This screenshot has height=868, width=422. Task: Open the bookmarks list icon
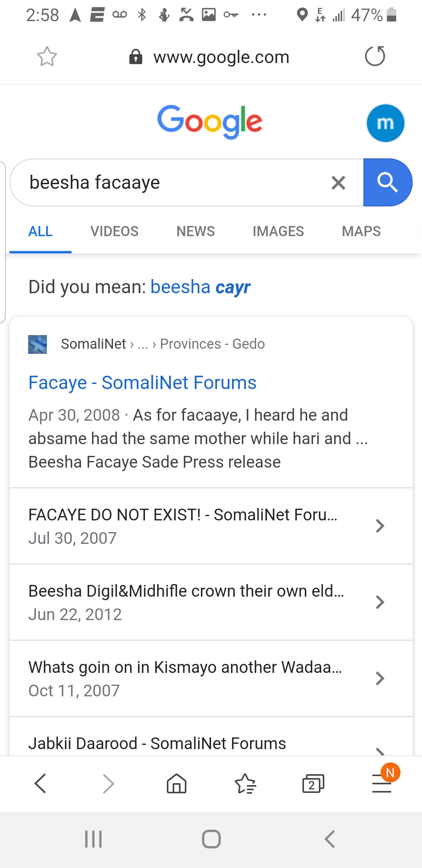pos(245,784)
